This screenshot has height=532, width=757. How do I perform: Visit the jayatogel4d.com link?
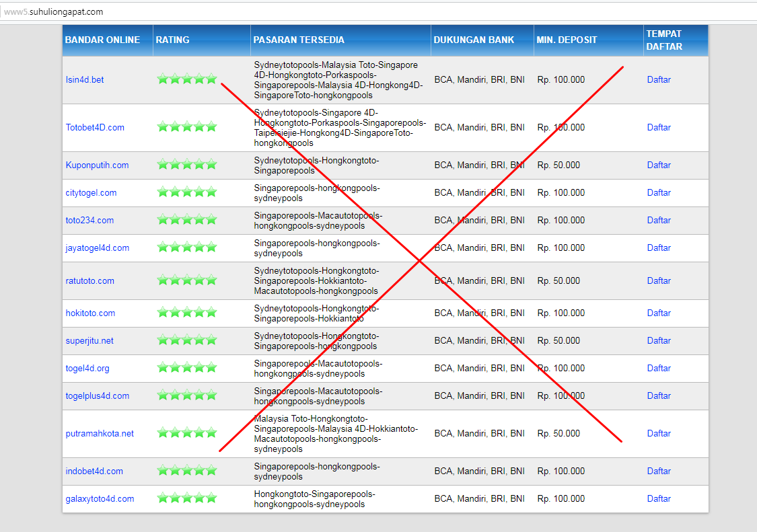coord(97,248)
